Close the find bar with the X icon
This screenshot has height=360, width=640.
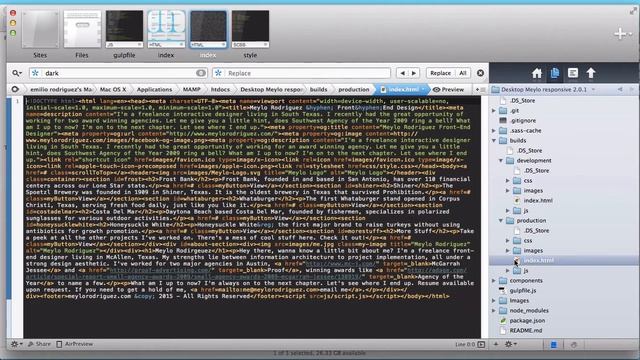point(480,73)
